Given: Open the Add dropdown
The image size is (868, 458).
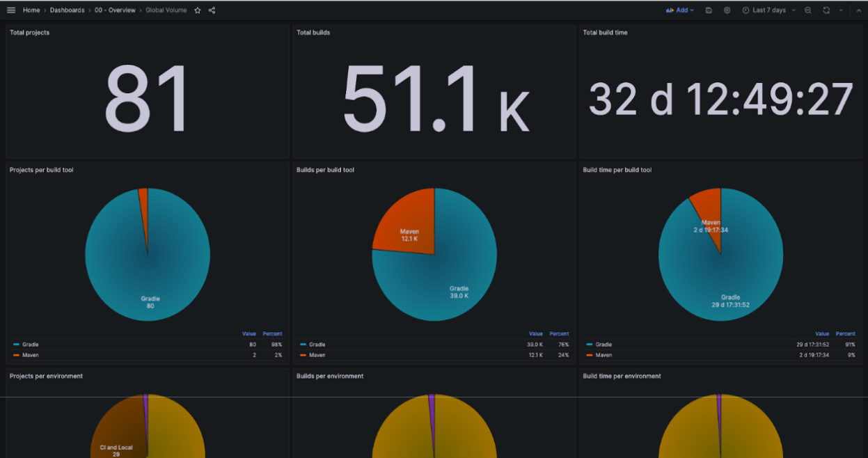Looking at the screenshot, I should tap(680, 10).
